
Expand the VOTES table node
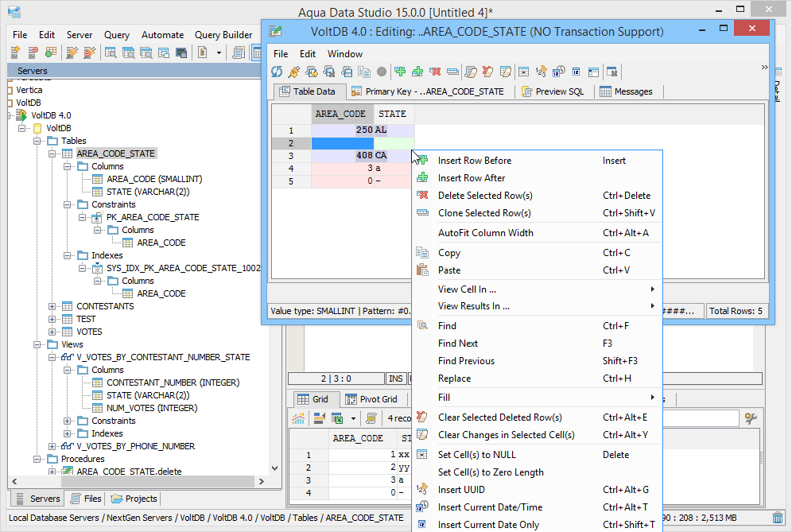[52, 332]
